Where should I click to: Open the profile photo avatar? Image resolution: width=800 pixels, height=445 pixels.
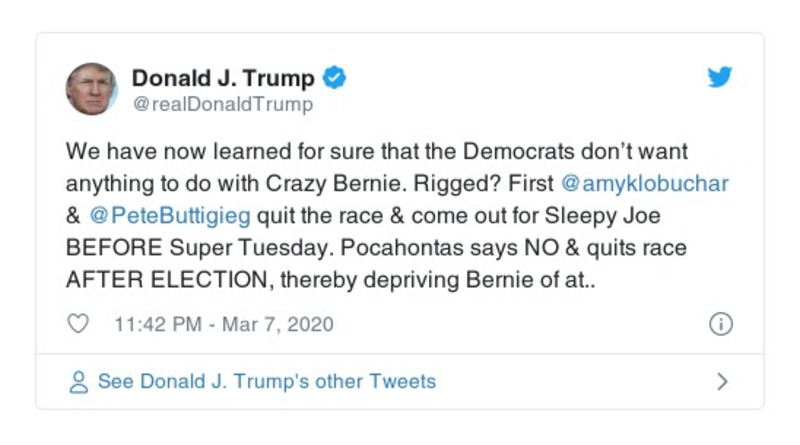click(x=92, y=89)
